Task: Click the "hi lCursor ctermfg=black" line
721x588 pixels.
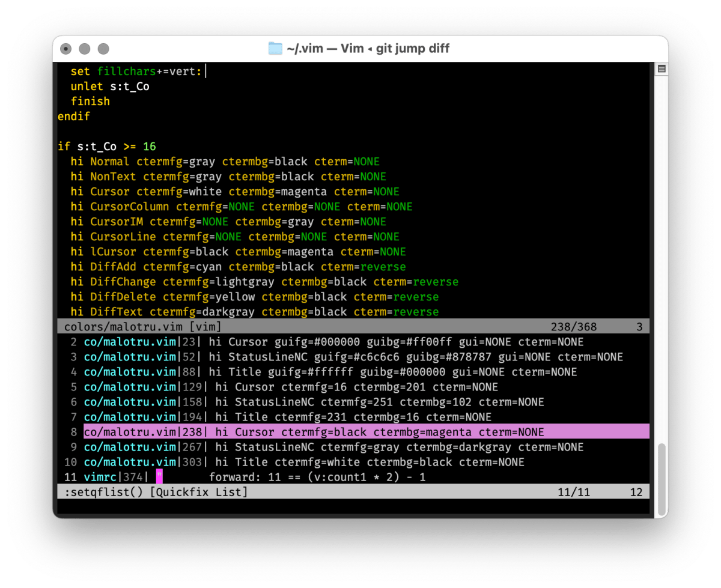Action: pyautogui.click(x=239, y=252)
